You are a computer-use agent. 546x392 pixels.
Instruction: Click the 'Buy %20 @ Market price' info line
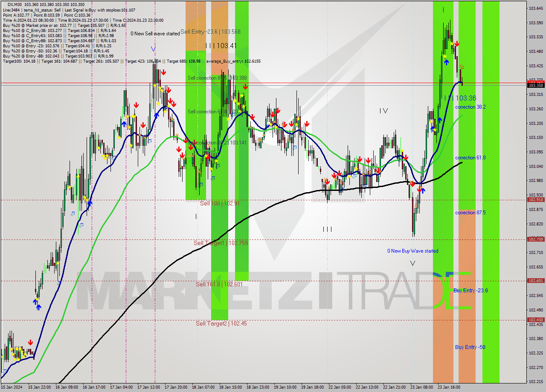[x=64, y=25]
